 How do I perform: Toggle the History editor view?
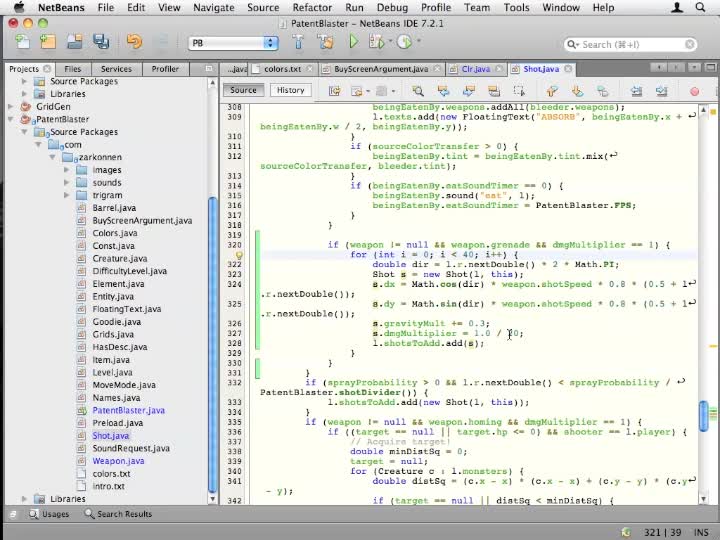[290, 90]
